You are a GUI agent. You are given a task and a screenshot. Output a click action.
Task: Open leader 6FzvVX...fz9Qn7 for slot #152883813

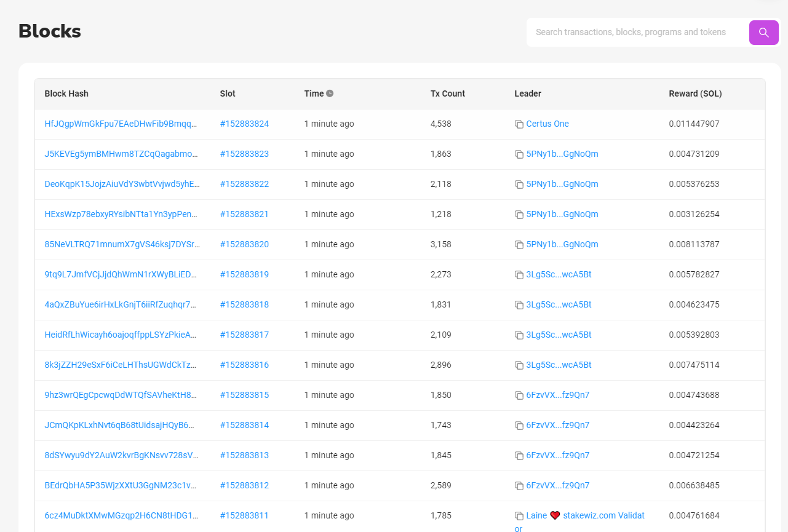coord(557,455)
